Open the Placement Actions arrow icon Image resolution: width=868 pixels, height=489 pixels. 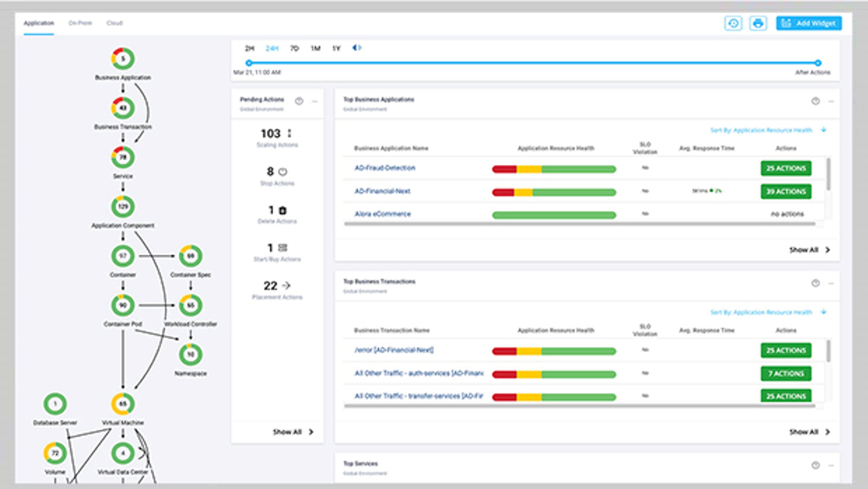[287, 285]
